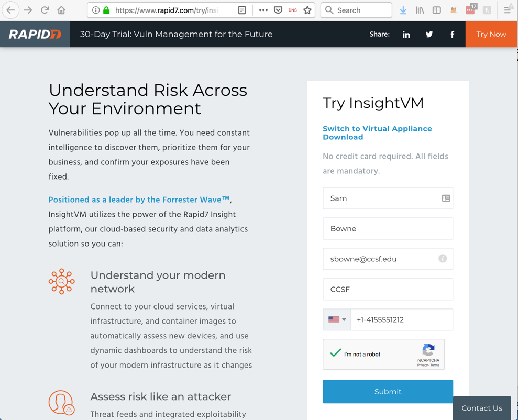The width and height of the screenshot is (518, 420).
Task: Open the Contact Us chat button
Action: 482,408
